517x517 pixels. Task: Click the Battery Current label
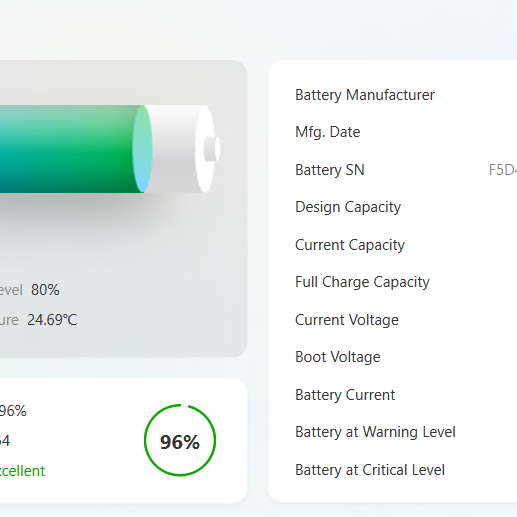click(345, 395)
